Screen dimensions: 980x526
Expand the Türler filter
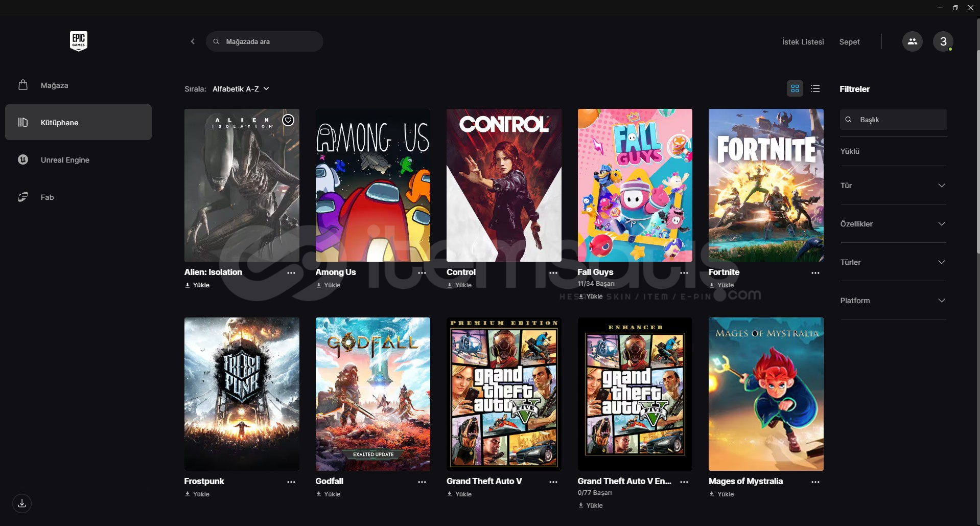click(893, 262)
